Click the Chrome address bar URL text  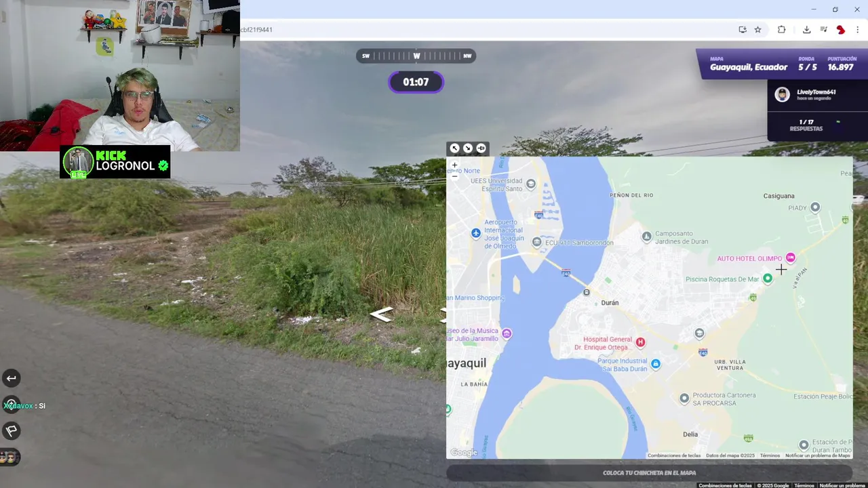(256, 30)
